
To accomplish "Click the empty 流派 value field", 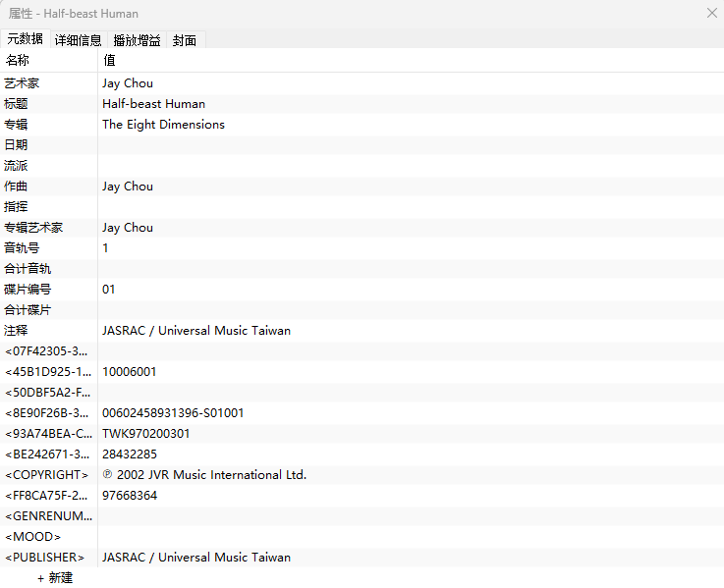I will point(411,166).
